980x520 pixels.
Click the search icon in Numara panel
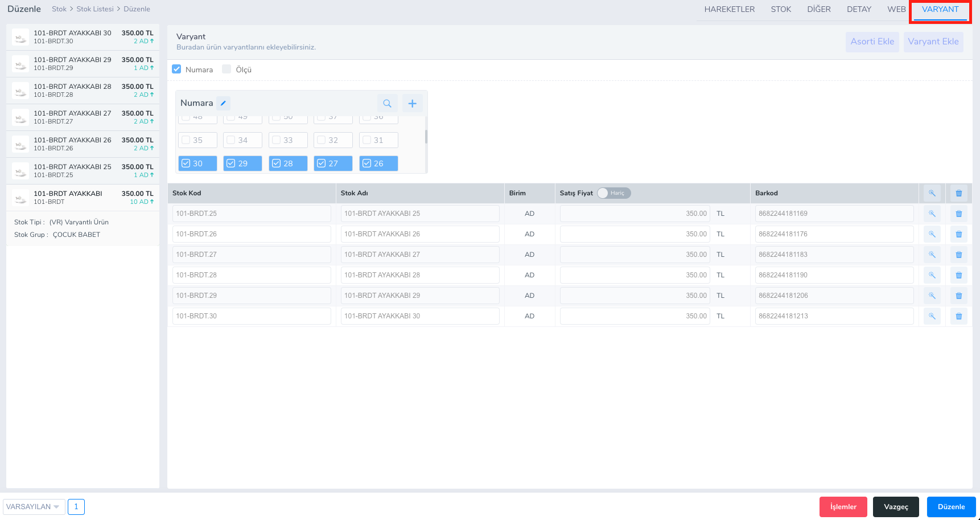(x=387, y=103)
